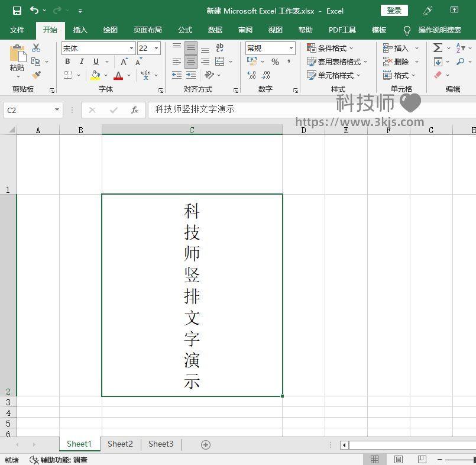The image size is (476, 465).
Task: Click the Fill down arrow icon
Action: pos(438,62)
